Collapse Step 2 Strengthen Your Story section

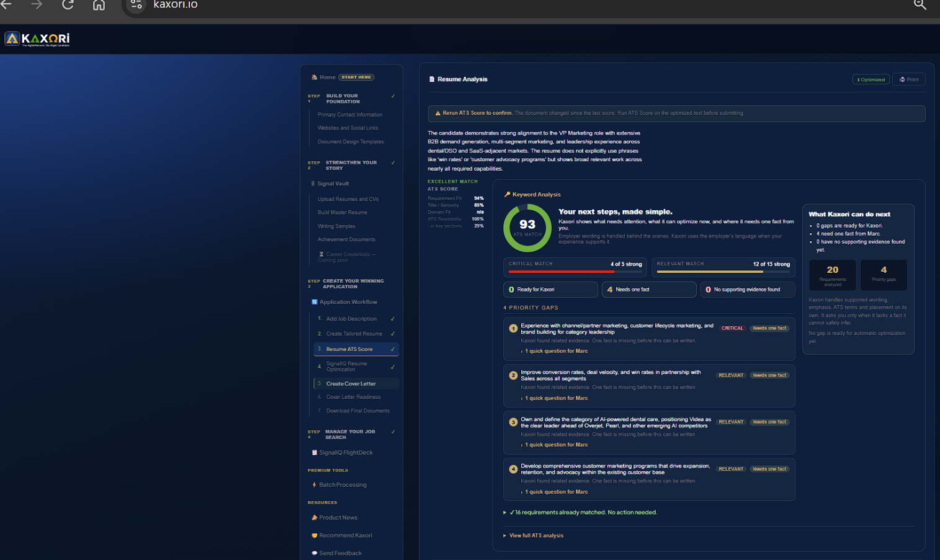point(351,166)
